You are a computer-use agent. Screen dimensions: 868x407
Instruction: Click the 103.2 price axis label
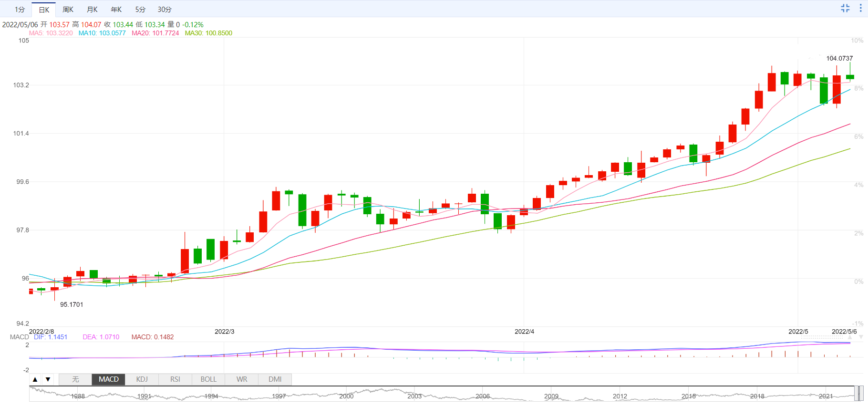coord(21,85)
